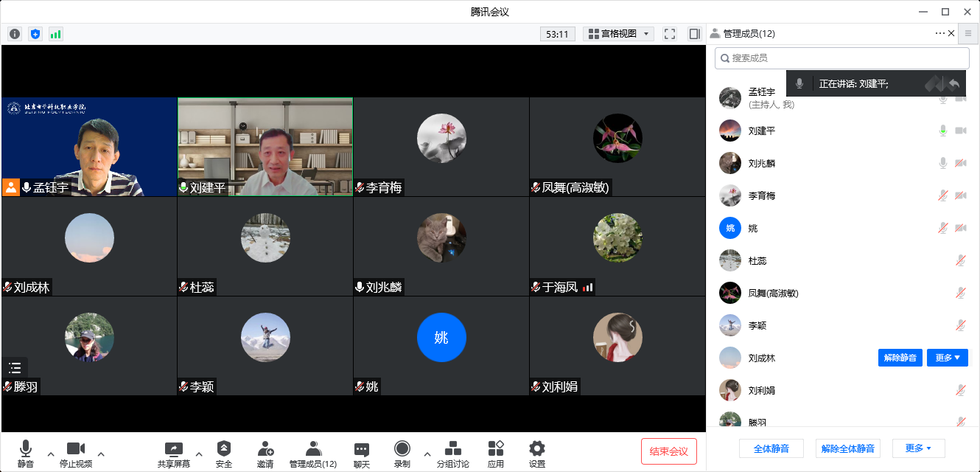Open Breakout Rooms (分组讨论)
This screenshot has width=980, height=472.
click(452, 454)
